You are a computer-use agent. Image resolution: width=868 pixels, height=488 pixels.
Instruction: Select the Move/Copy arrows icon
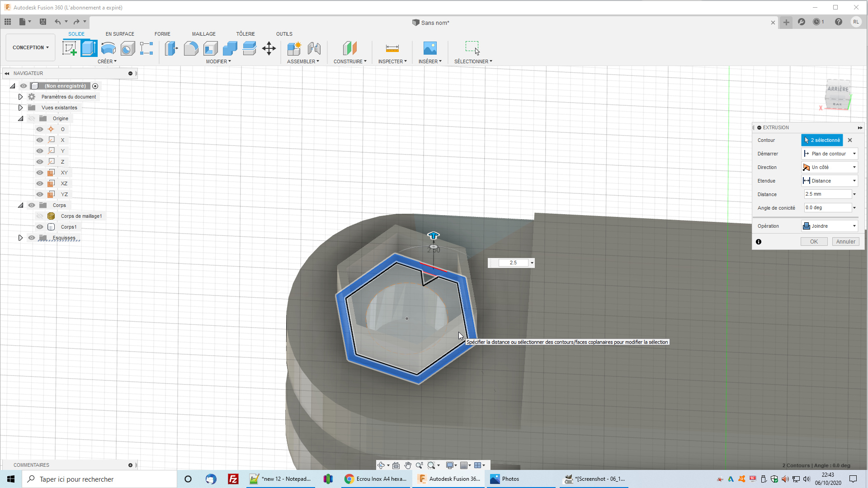(x=269, y=48)
